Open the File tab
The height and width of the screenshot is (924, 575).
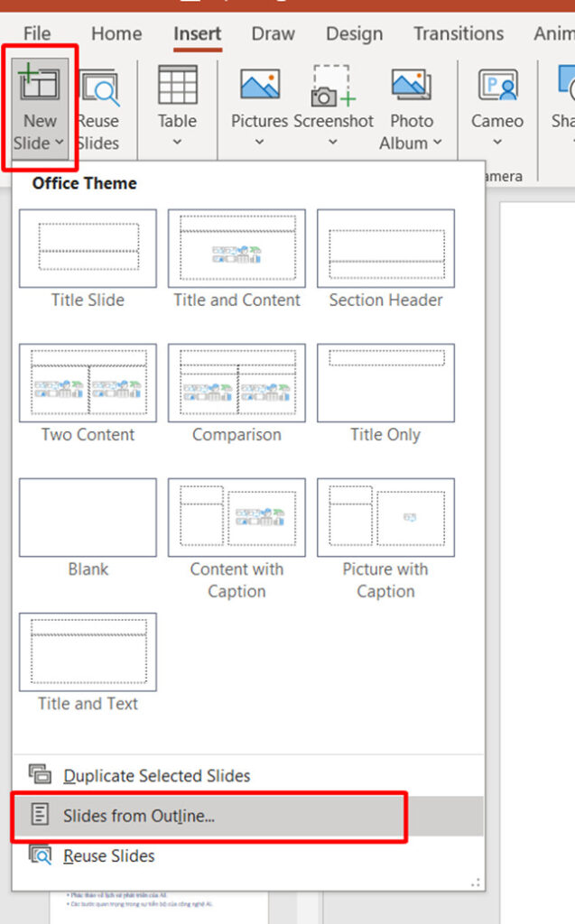point(37,34)
